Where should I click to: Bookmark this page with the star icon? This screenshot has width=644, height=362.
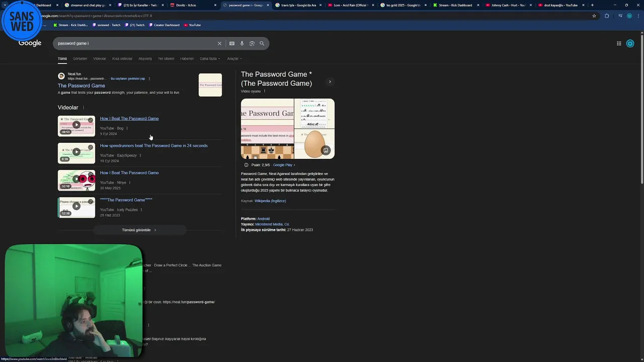pos(594,16)
